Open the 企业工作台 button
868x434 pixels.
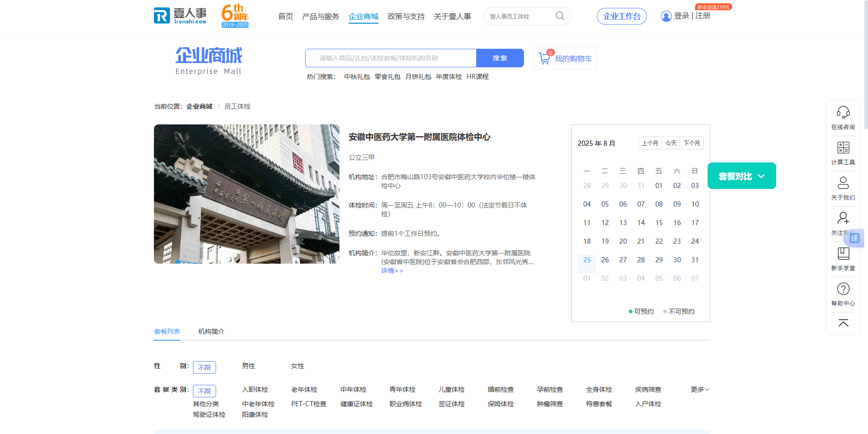point(622,16)
